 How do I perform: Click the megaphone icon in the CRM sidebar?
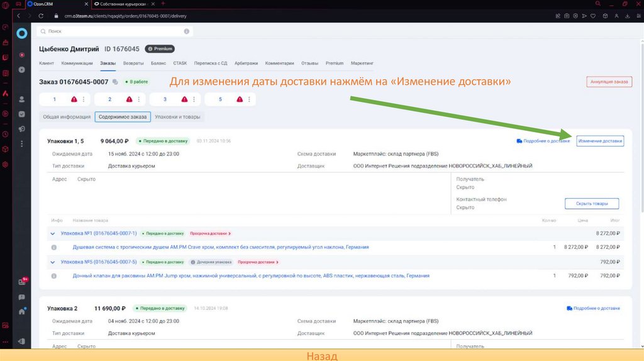click(x=22, y=129)
